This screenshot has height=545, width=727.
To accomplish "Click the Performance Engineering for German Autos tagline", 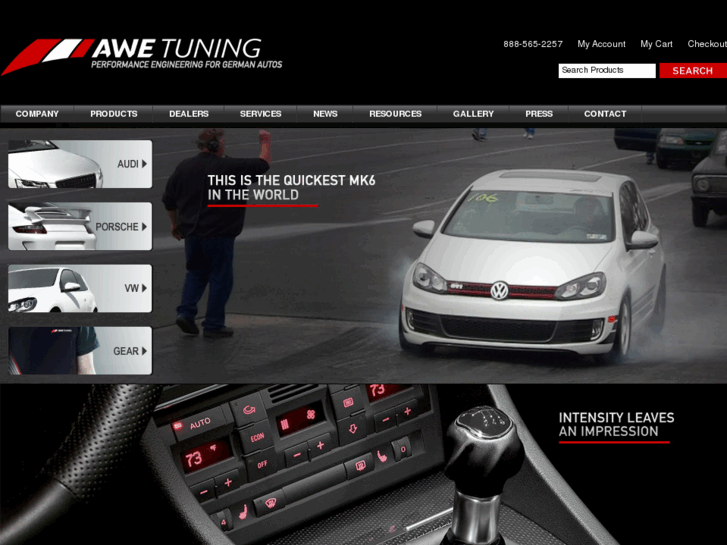I will pyautogui.click(x=186, y=64).
